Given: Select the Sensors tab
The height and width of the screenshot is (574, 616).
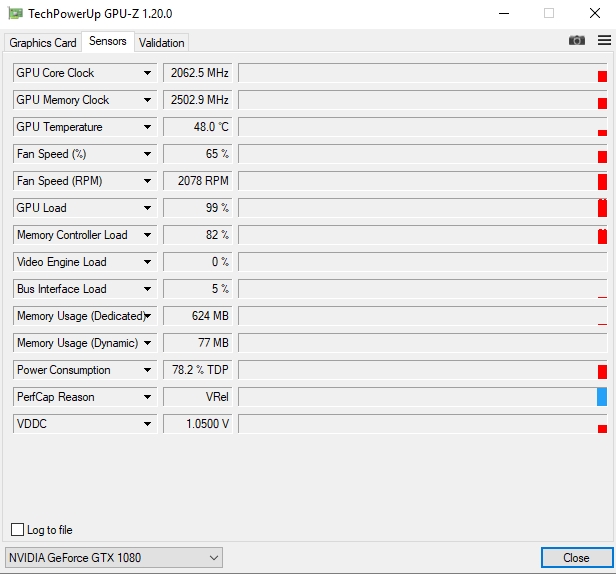Looking at the screenshot, I should click(x=108, y=41).
